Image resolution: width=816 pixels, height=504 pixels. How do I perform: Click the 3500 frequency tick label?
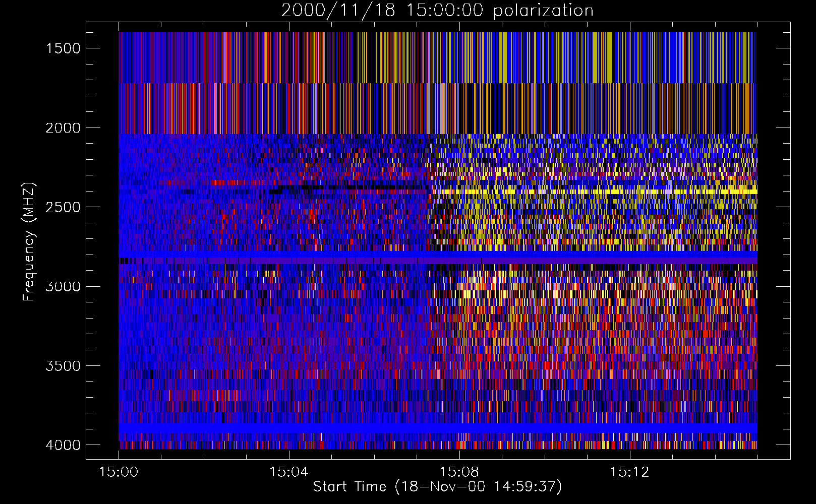tap(63, 366)
